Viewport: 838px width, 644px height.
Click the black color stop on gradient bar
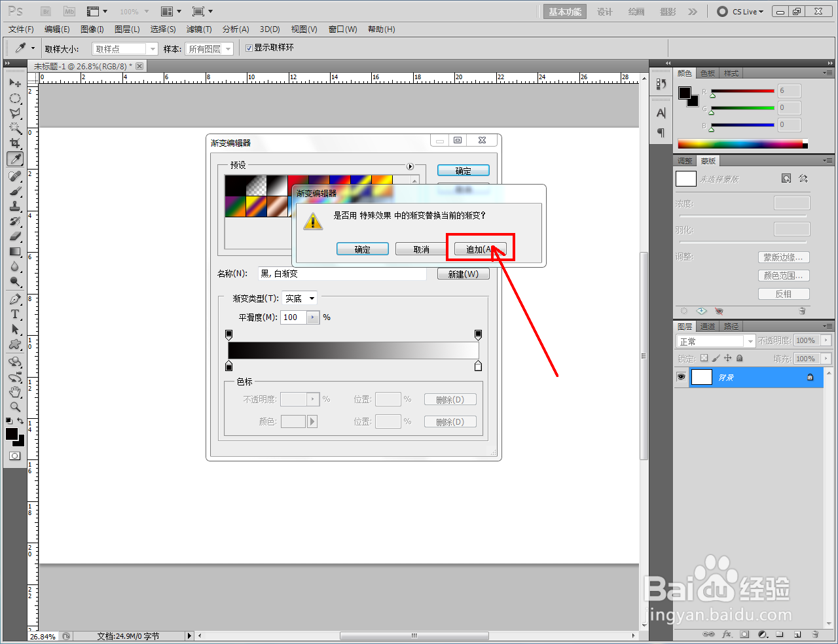click(x=228, y=366)
